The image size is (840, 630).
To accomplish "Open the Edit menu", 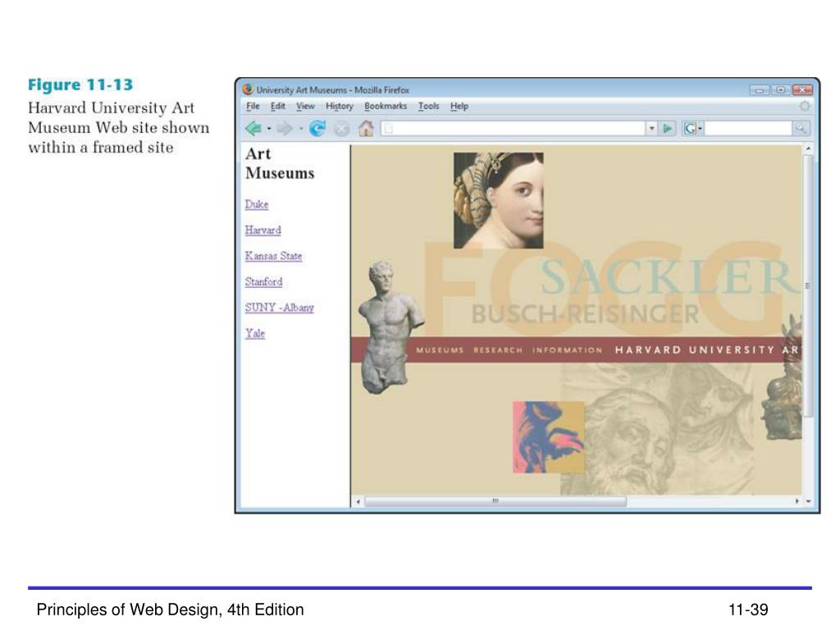I will coord(277,106).
